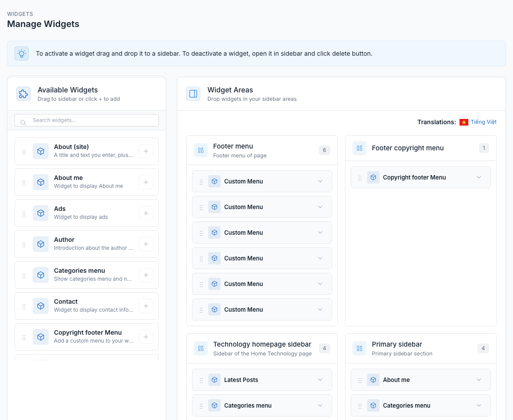Click the plus button for Ads widget

[146, 213]
